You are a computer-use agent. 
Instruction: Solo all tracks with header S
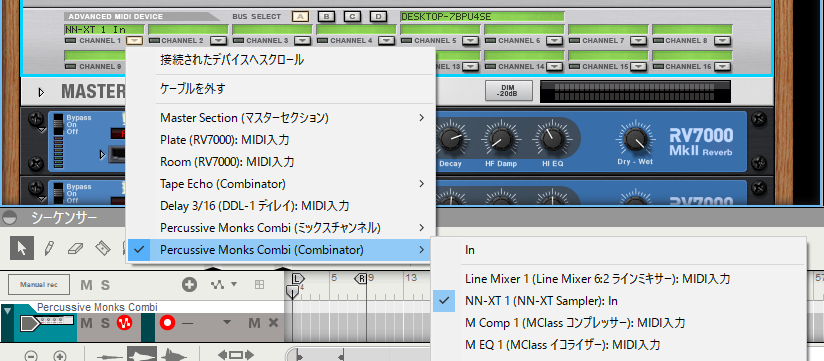106,285
